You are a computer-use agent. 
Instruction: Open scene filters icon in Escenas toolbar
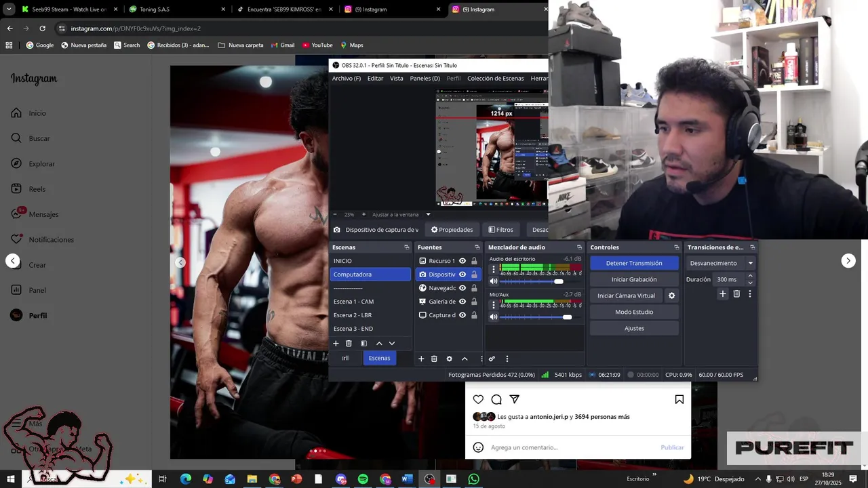coord(363,344)
